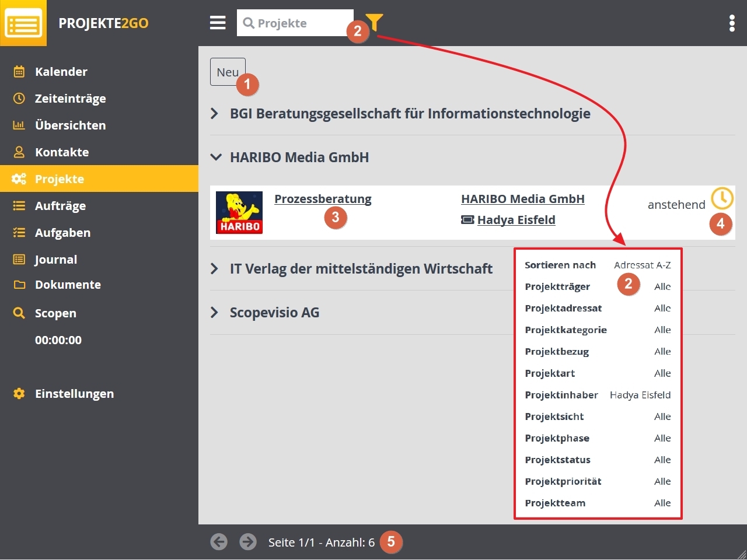Open the yellow filter funnel
Image resolution: width=747 pixels, height=560 pixels.
click(x=374, y=22)
